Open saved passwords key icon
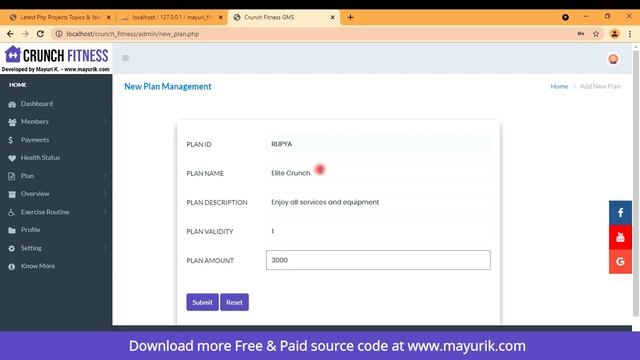This screenshot has height=360, width=640. pos(581,34)
